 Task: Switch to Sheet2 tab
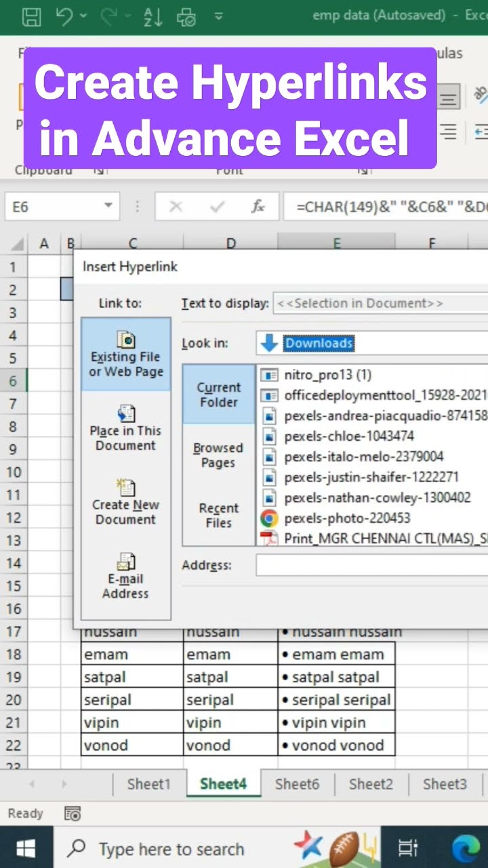(371, 785)
